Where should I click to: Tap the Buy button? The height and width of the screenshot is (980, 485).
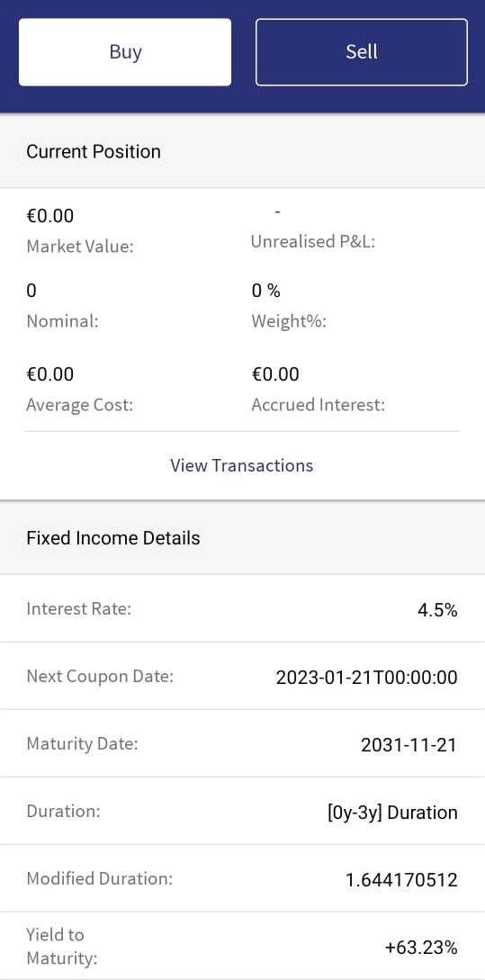point(125,52)
